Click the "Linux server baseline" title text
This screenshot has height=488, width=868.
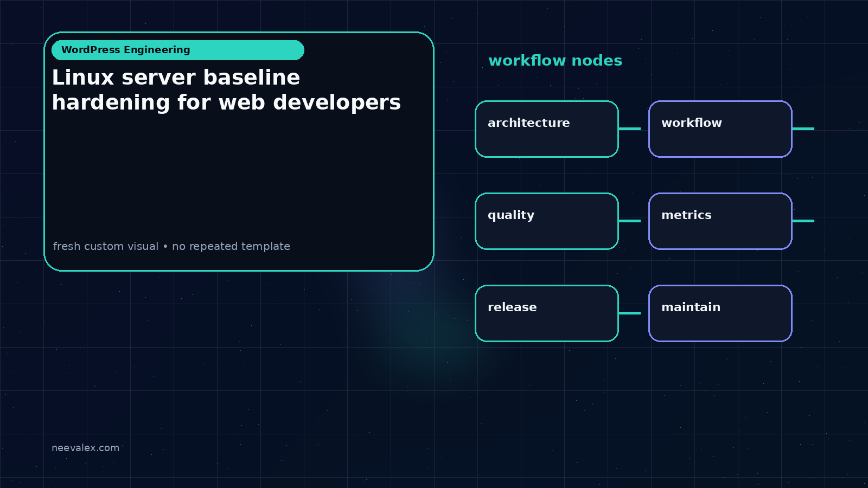(x=176, y=78)
